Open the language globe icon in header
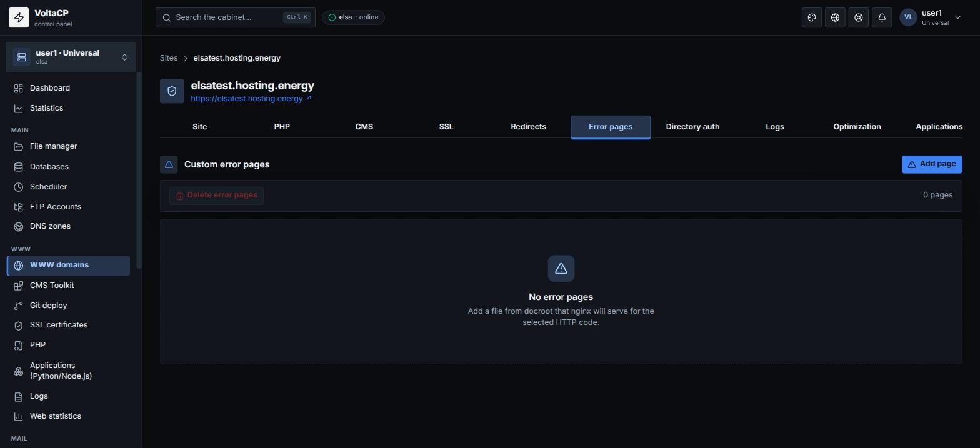Image resolution: width=980 pixels, height=448 pixels. point(835,17)
